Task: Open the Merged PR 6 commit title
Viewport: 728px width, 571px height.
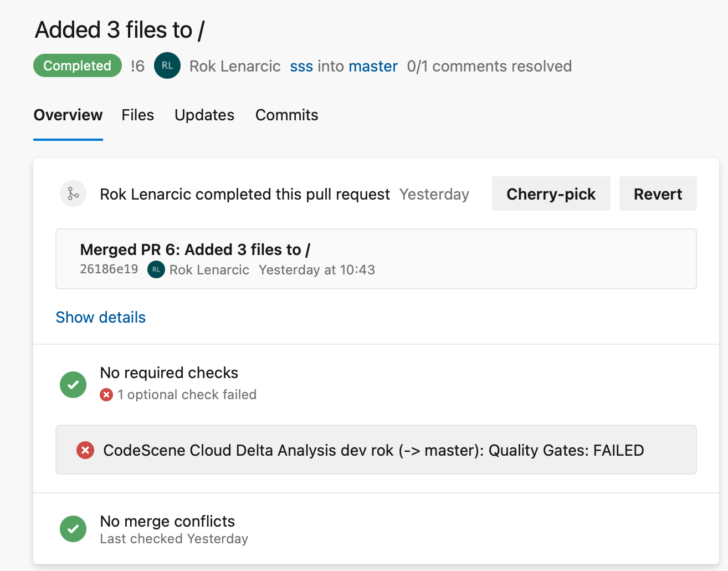Action: tap(195, 249)
